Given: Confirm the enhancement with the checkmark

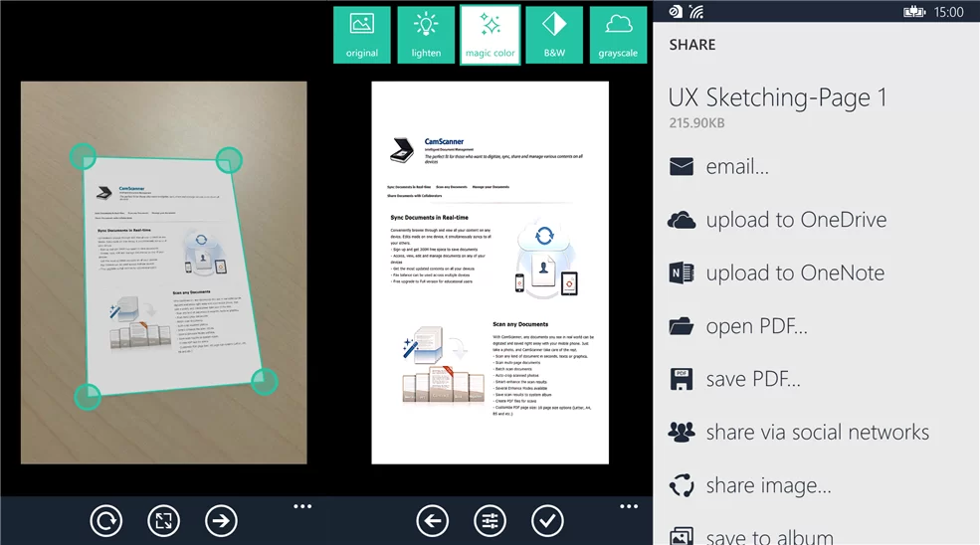Looking at the screenshot, I should [x=547, y=520].
